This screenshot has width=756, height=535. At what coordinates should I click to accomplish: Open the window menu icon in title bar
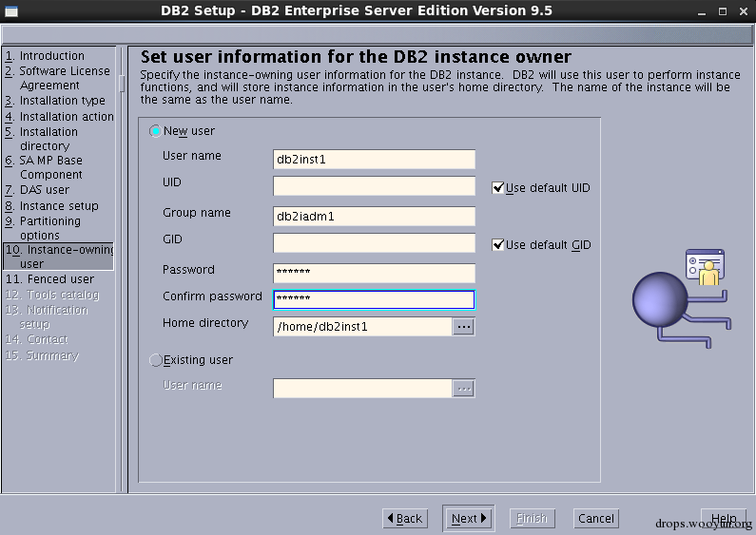(x=11, y=10)
